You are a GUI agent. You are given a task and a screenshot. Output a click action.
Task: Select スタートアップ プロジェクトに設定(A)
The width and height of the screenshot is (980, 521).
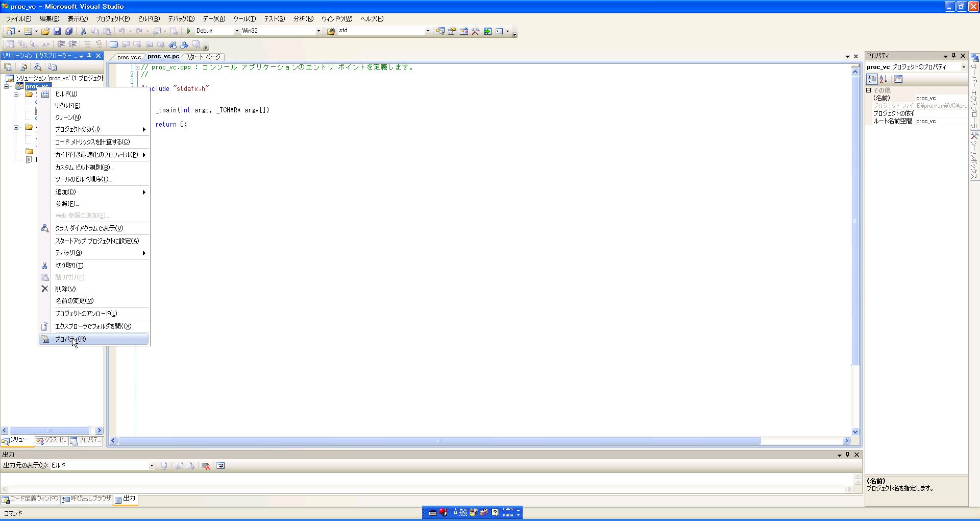click(94, 241)
